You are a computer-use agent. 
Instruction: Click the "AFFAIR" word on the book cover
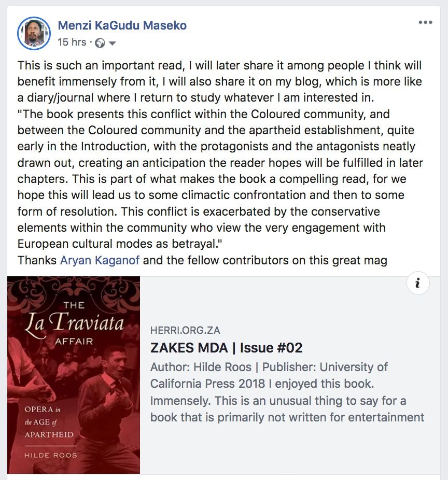pyautogui.click(x=74, y=341)
